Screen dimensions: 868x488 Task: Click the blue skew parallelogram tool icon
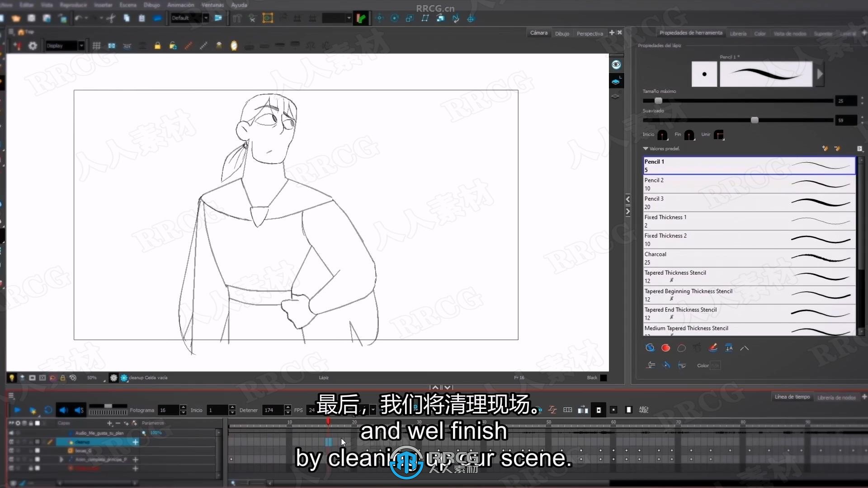point(425,18)
